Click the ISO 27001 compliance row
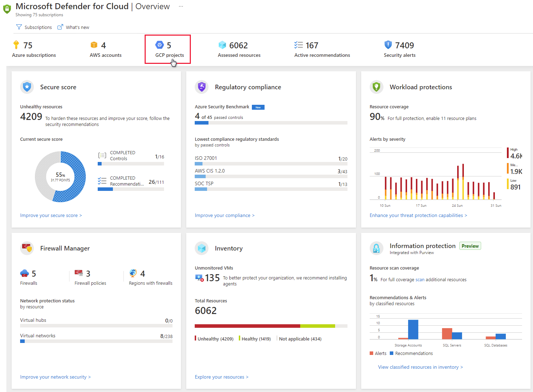The width and height of the screenshot is (533, 392). pos(271,161)
